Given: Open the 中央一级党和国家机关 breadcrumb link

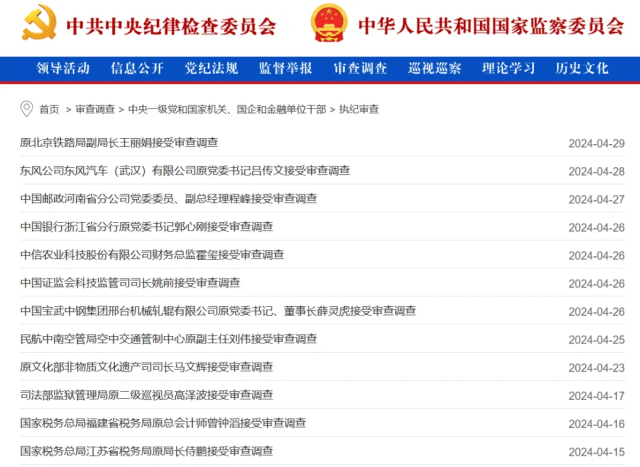Looking at the screenshot, I should click(227, 109).
